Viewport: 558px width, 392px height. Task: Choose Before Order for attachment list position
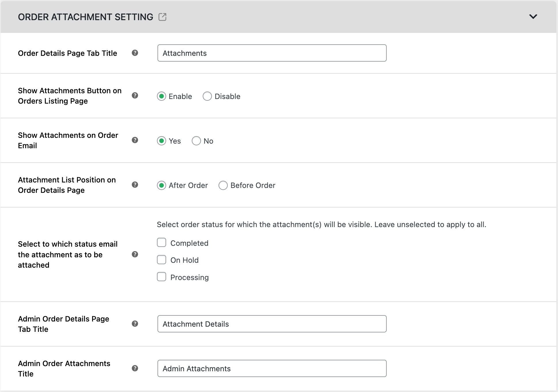click(x=223, y=185)
